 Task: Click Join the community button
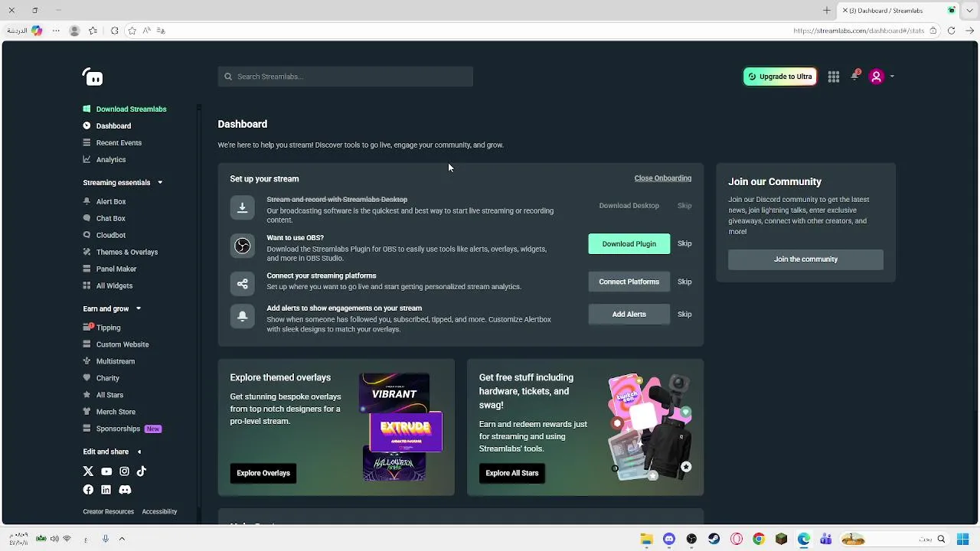tap(805, 259)
